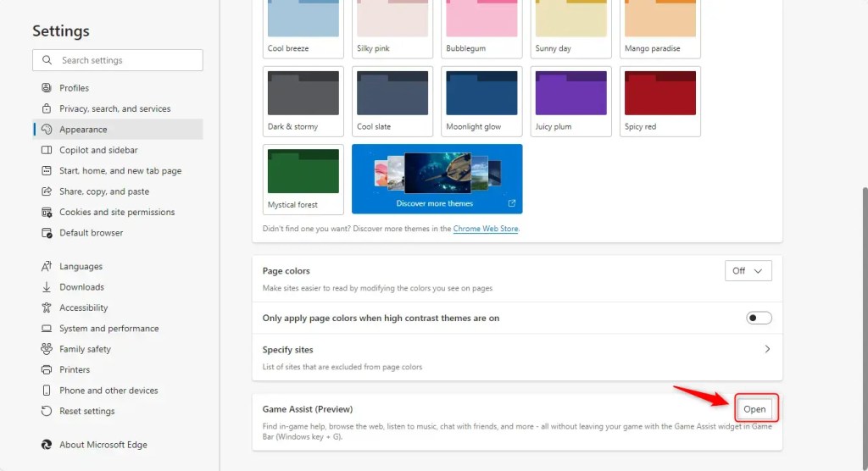868x471 pixels.
Task: Click the Page colors label
Action: click(x=287, y=270)
